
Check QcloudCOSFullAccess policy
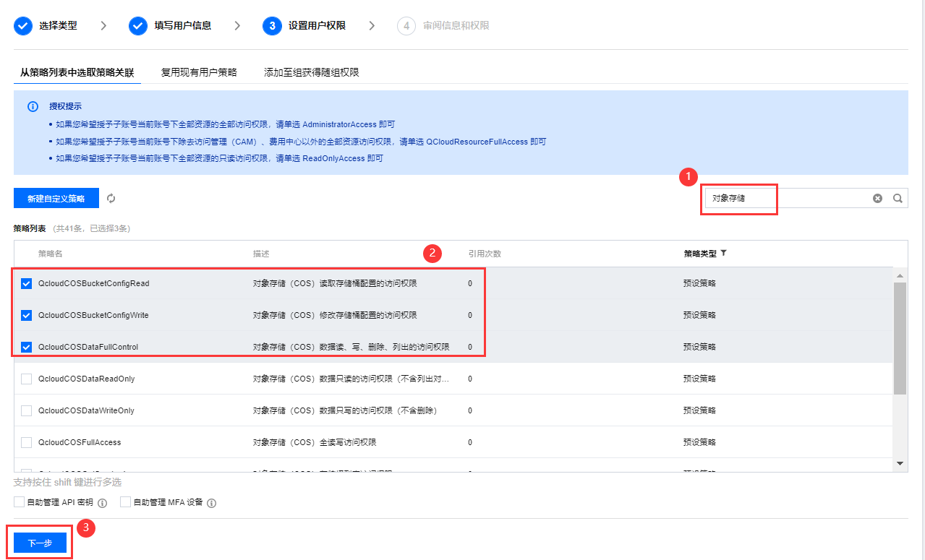click(26, 442)
